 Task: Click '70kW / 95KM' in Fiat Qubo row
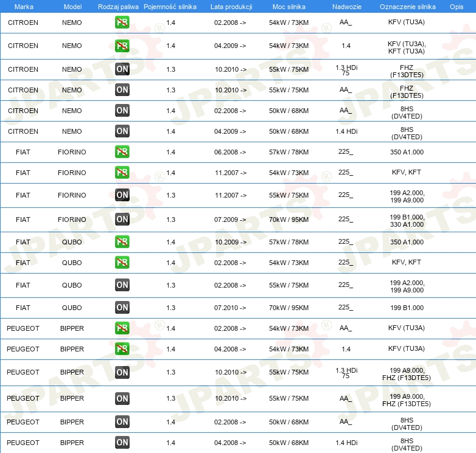[x=289, y=308]
